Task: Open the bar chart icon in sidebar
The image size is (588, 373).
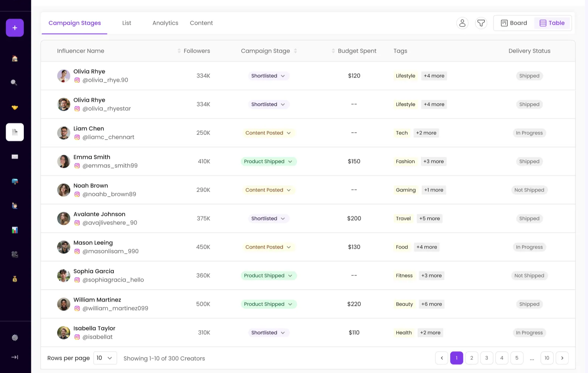Action: pyautogui.click(x=15, y=230)
